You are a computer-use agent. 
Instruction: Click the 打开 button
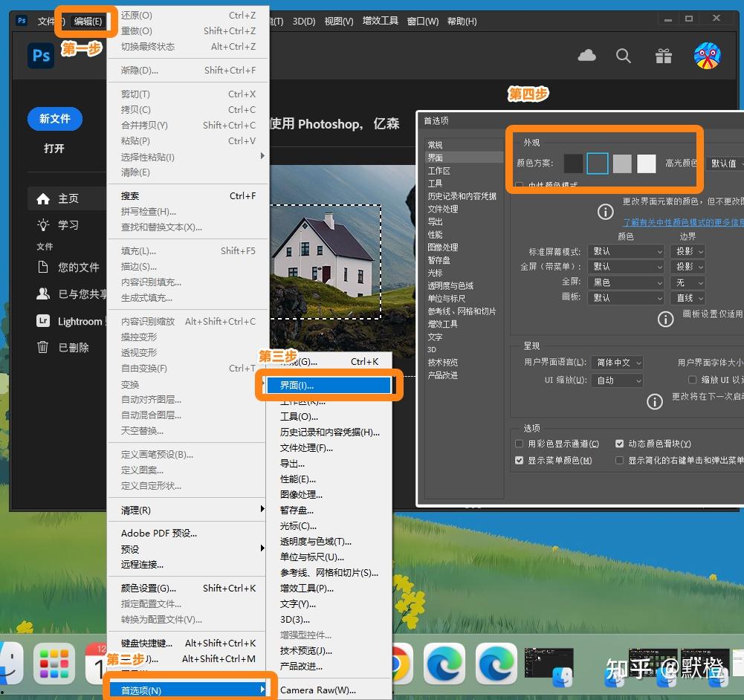pyautogui.click(x=54, y=149)
